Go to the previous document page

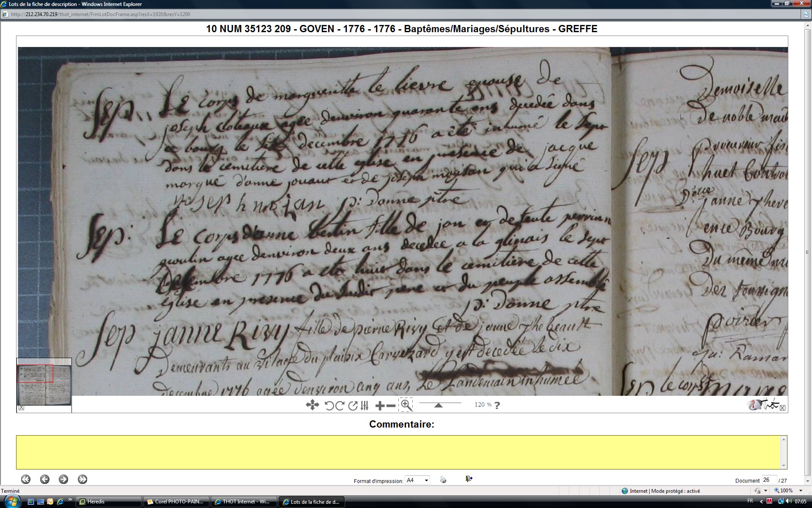point(45,479)
